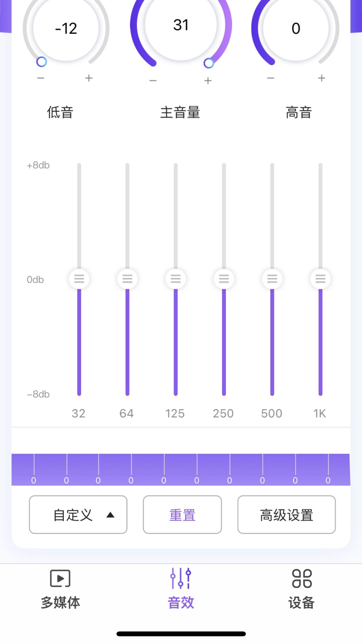Expand the 自定义 preset dropdown
Viewport: 362px width, 644px height.
pos(78,515)
